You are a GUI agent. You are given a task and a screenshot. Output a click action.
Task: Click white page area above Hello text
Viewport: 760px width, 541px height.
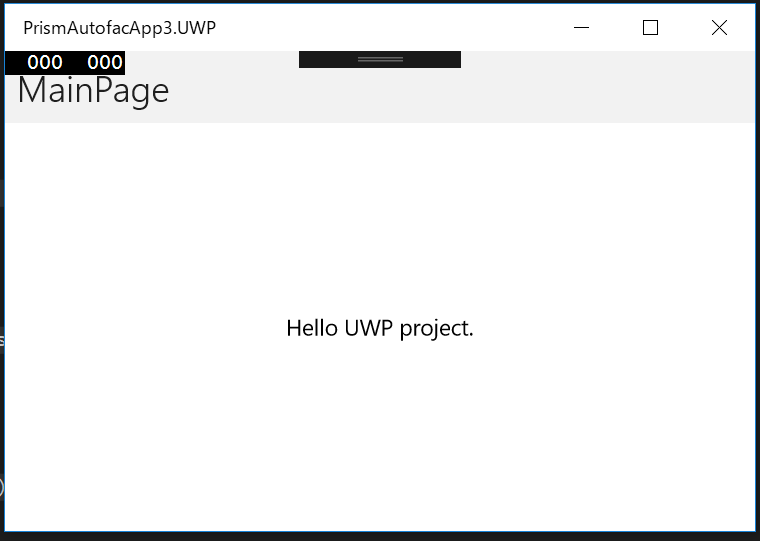click(380, 220)
